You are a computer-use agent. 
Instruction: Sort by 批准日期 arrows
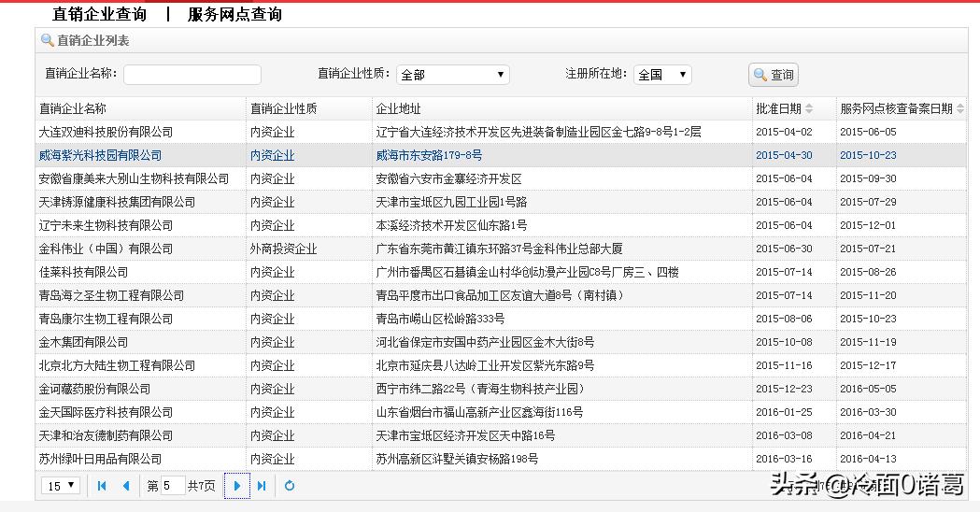click(x=809, y=108)
